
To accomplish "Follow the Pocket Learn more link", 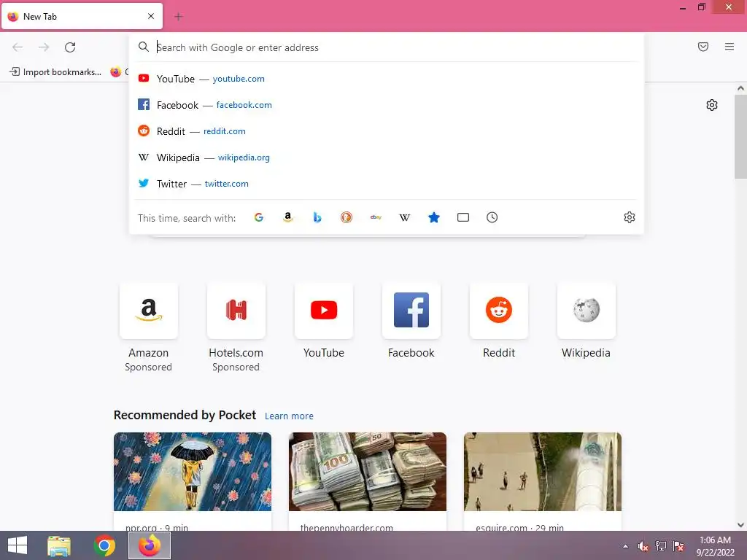I will (x=289, y=416).
